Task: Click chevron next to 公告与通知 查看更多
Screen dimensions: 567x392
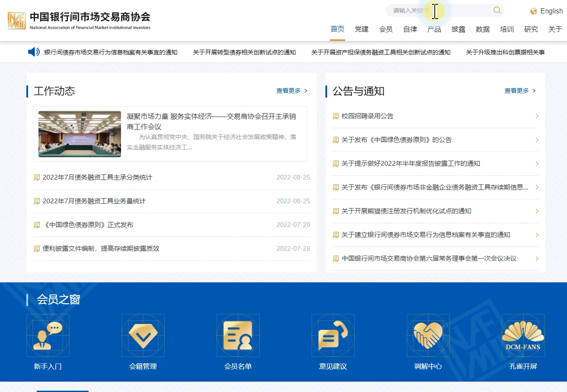Action: click(x=534, y=91)
